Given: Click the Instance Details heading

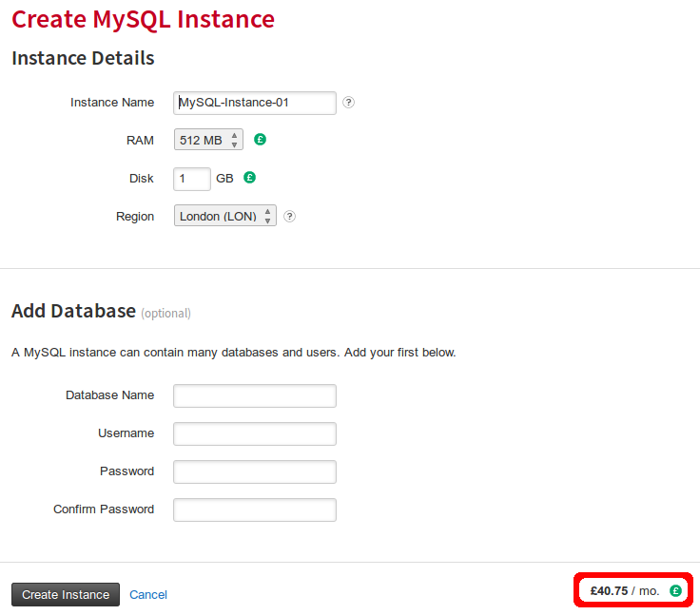Looking at the screenshot, I should coord(83,58).
